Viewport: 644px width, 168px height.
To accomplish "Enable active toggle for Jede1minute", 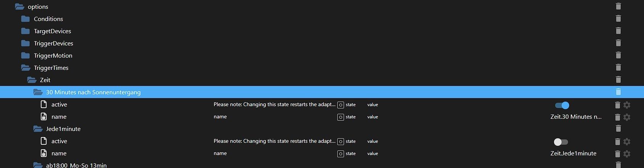I will point(561,142).
